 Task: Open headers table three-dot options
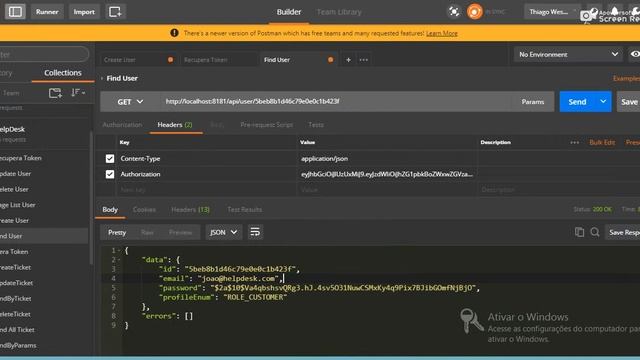[x=574, y=142]
